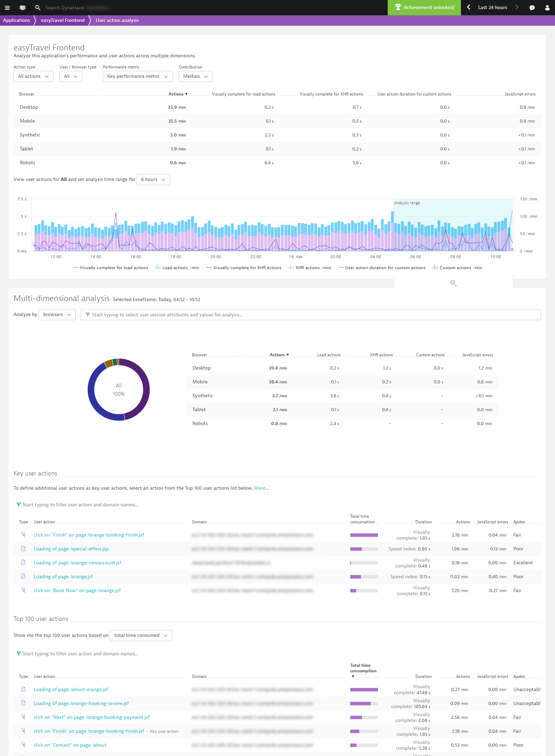This screenshot has width=555, height=756.
Task: Open the More... link
Action: click(x=261, y=488)
